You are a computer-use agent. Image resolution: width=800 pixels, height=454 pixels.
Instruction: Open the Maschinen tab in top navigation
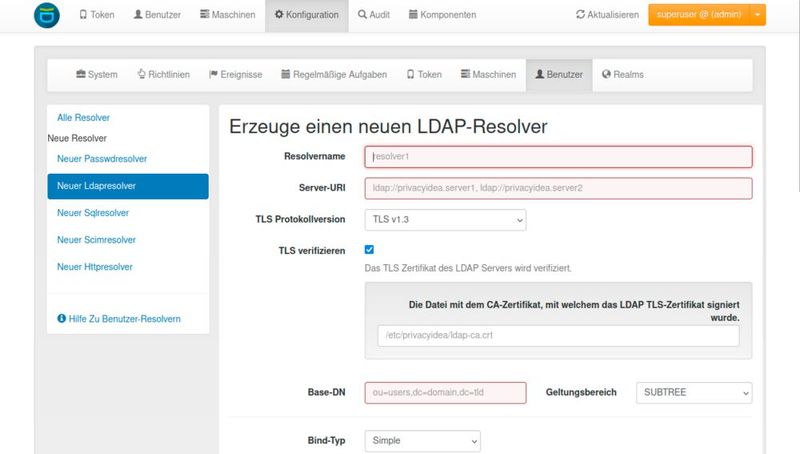click(228, 15)
